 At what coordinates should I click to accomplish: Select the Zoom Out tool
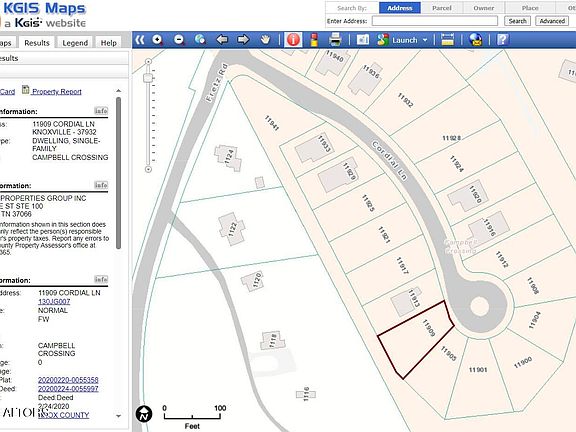click(x=179, y=40)
